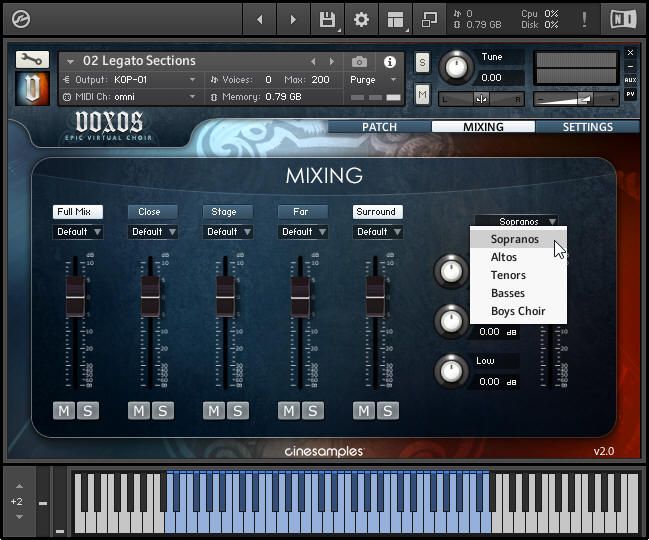
Task: Open the Purge menu dropdown
Action: pyautogui.click(x=374, y=79)
